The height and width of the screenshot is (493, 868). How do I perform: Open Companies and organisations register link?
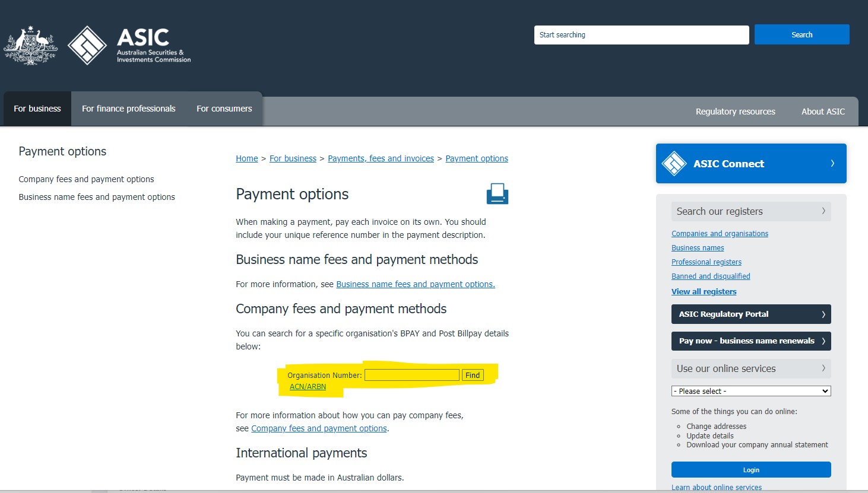[720, 234]
